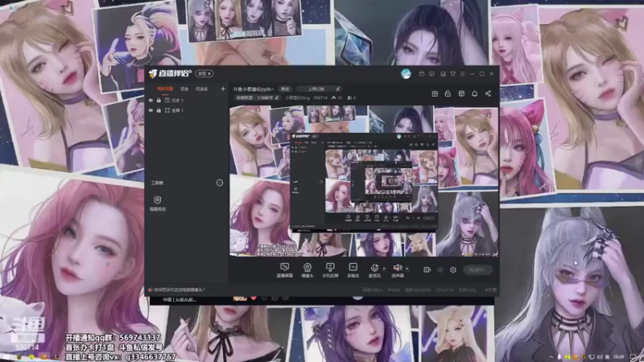Open the 类型 pill dropdown beside logo
Viewport: 644px width, 362px height.
tap(204, 73)
